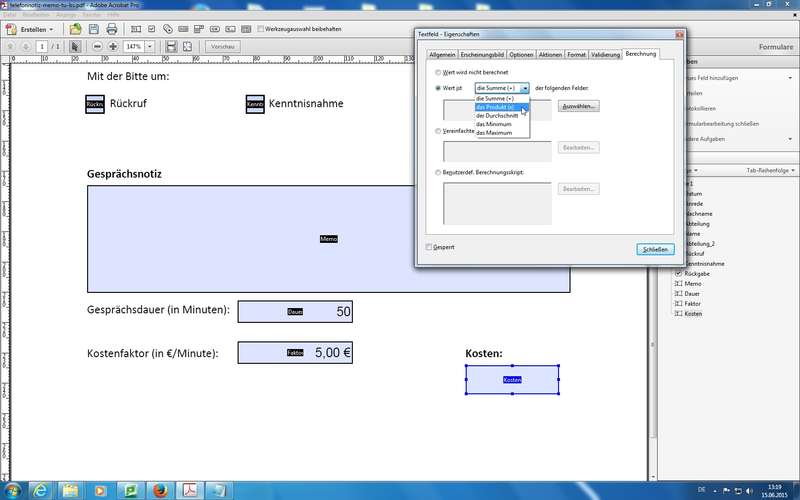
Task: Select the radio button form tool icon
Action: click(168, 29)
